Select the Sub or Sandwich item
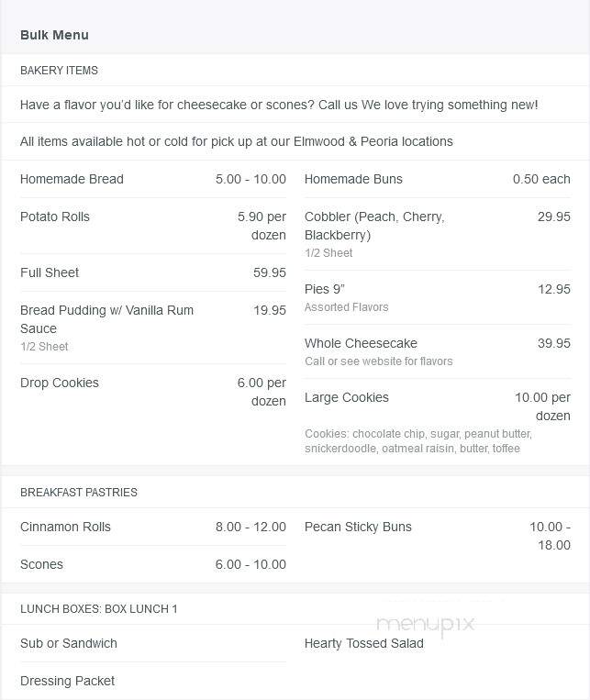This screenshot has height=700, width=590. click(69, 643)
